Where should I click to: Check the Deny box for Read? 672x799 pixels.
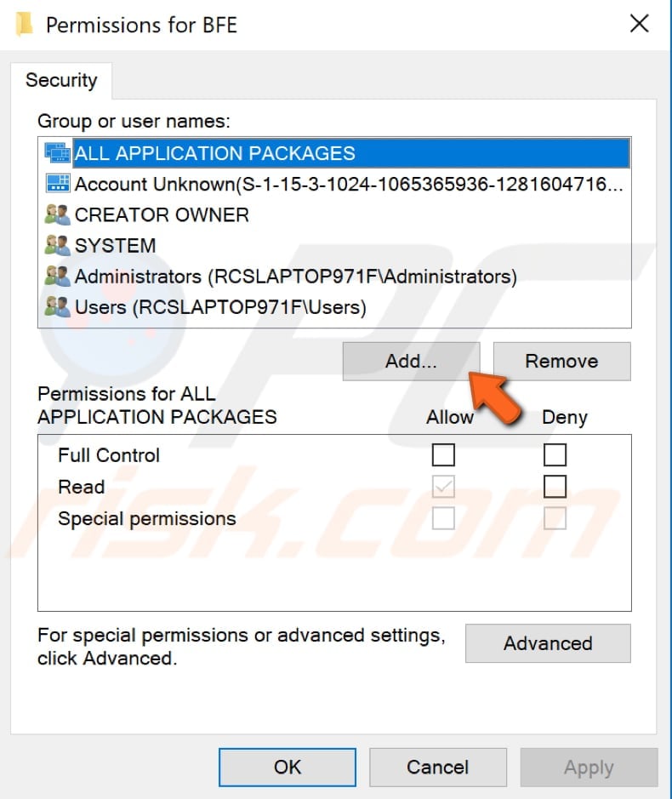tap(554, 486)
